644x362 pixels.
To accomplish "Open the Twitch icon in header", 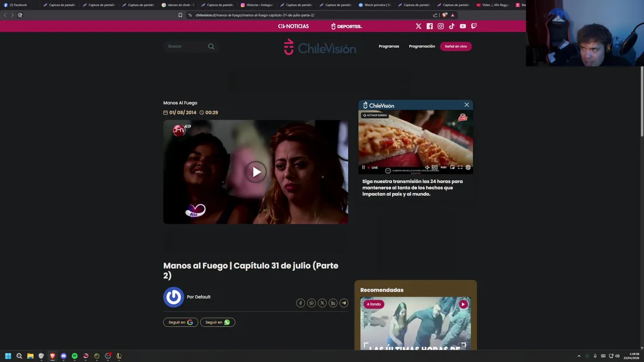I will click(x=473, y=26).
